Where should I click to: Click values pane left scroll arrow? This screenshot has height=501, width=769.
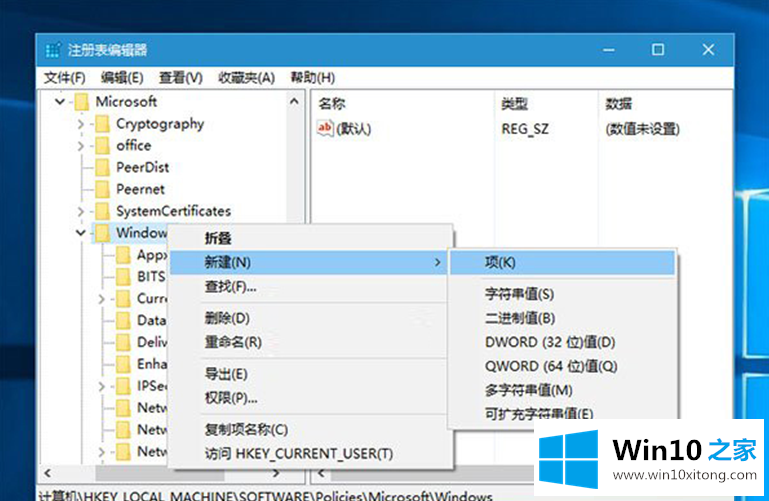[x=321, y=473]
